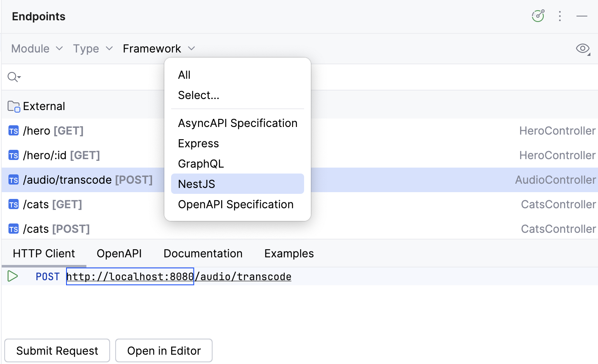This screenshot has width=598, height=364.
Task: Click the TS icon beside /cats [POST]
Action: 13,229
